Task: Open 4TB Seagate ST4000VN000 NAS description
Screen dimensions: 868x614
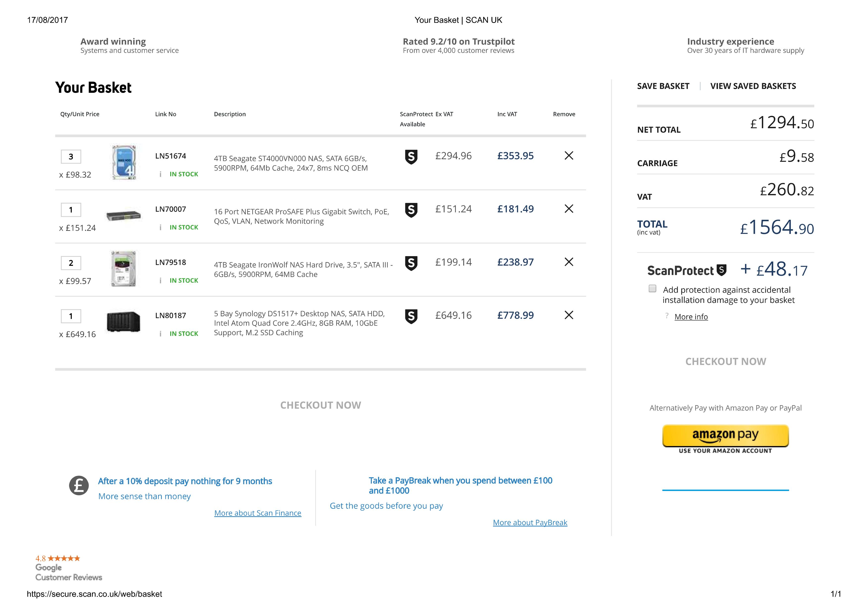Action: (x=291, y=163)
